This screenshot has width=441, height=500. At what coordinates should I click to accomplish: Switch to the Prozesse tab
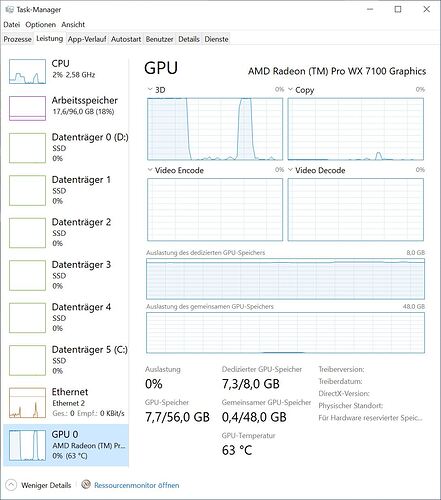(x=17, y=39)
